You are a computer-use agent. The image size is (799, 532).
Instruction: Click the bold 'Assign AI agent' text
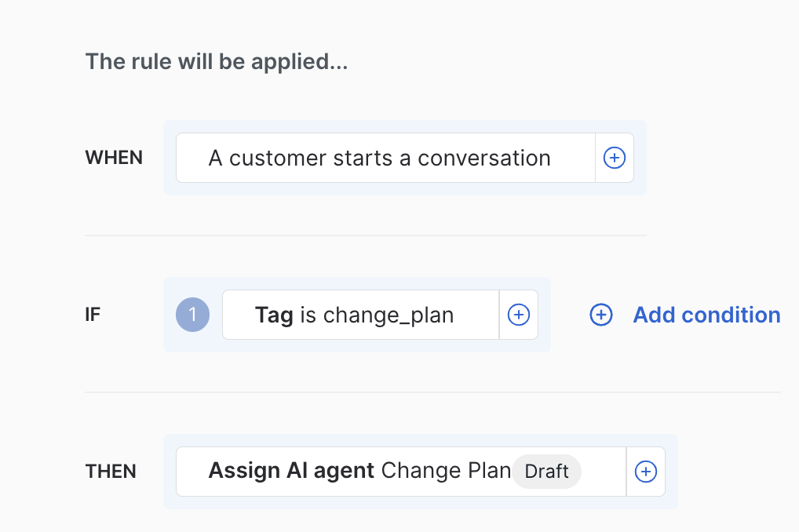coord(291,471)
